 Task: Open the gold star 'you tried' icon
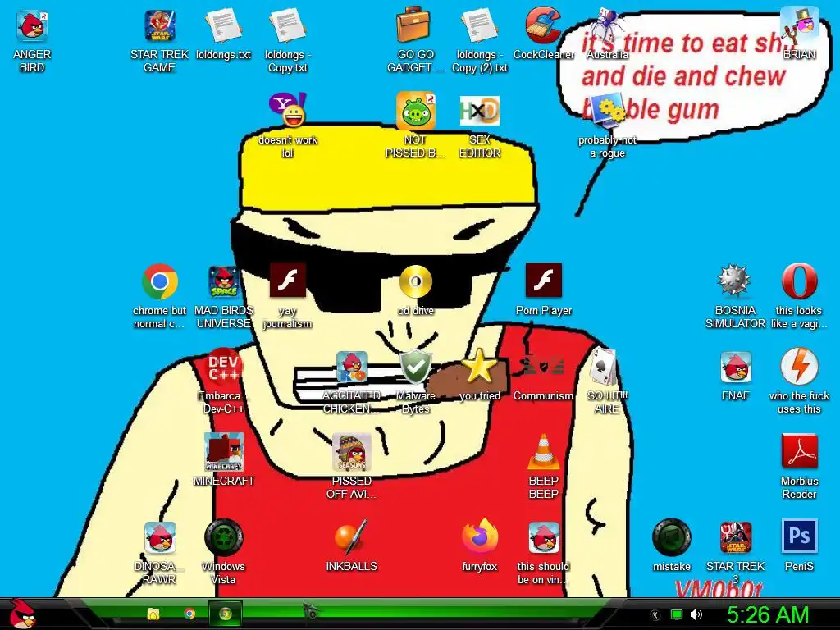(479, 366)
